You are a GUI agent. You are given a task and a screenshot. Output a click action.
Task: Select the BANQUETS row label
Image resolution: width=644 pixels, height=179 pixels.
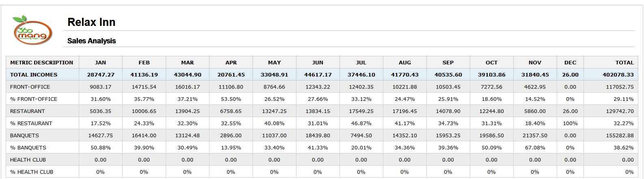tap(24, 135)
